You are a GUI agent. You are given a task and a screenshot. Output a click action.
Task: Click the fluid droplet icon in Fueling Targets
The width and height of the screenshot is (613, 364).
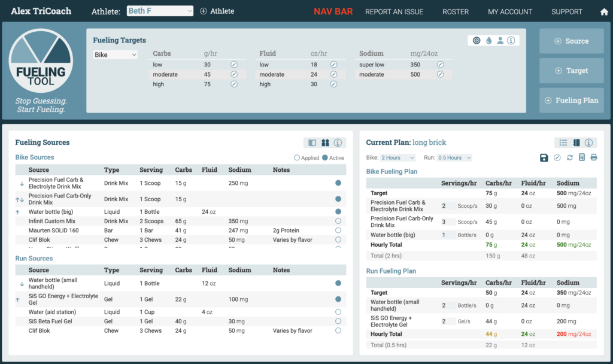pyautogui.click(x=488, y=40)
